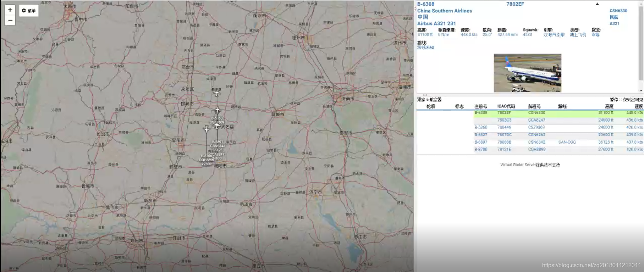The height and width of the screenshot is (272, 644).
Task: Click the Squawk value 4533
Action: point(527,34)
